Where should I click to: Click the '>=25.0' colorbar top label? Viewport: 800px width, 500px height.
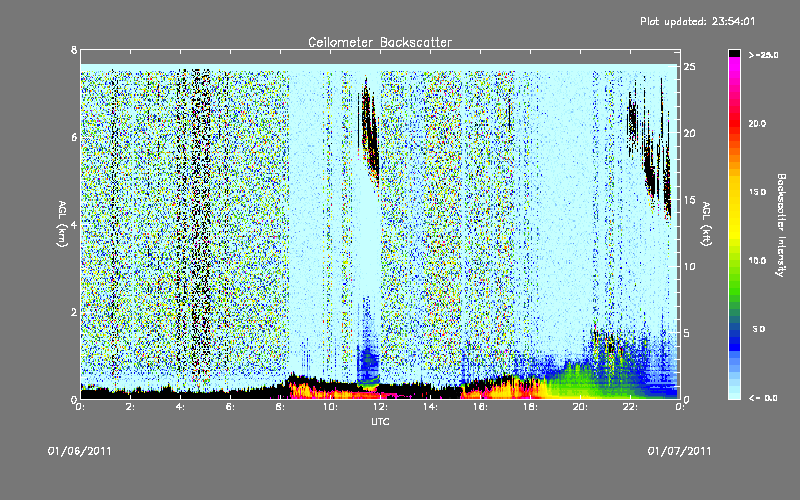coord(763,55)
